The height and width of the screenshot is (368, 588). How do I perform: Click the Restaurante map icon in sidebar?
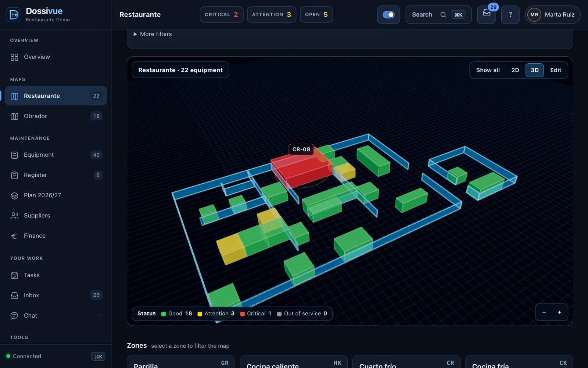14,96
